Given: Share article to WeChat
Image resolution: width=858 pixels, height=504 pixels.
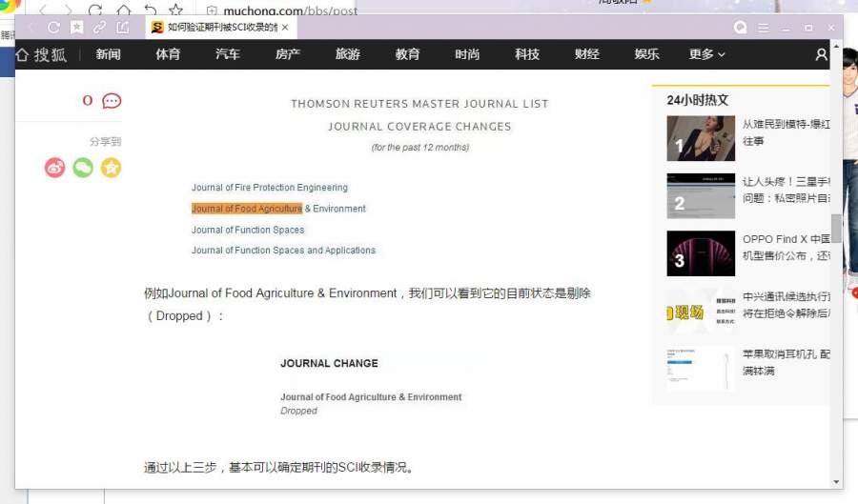Looking at the screenshot, I should pos(83,168).
